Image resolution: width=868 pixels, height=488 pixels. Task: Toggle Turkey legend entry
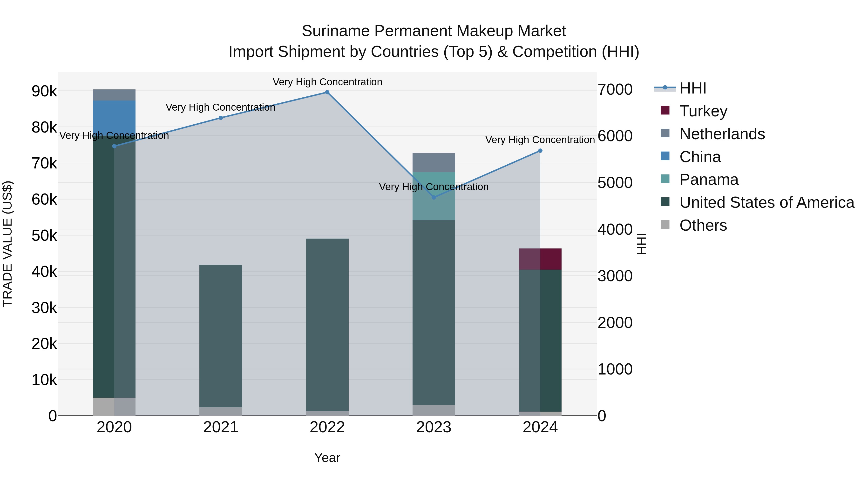click(694, 111)
